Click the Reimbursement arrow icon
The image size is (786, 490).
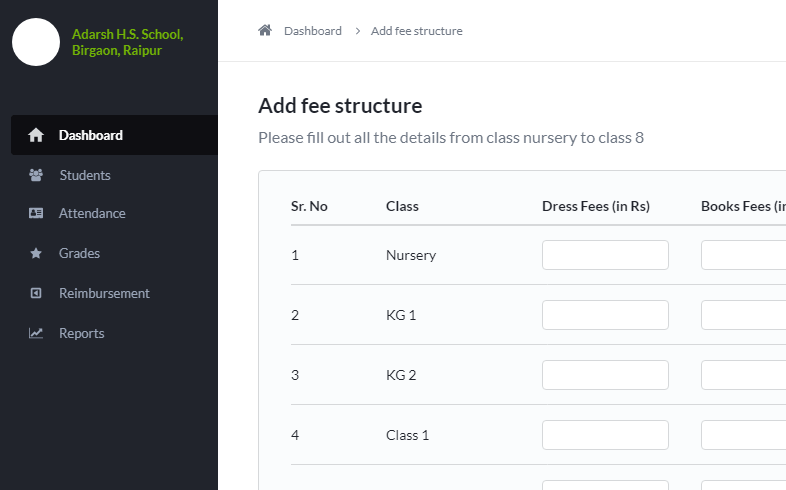click(36, 293)
